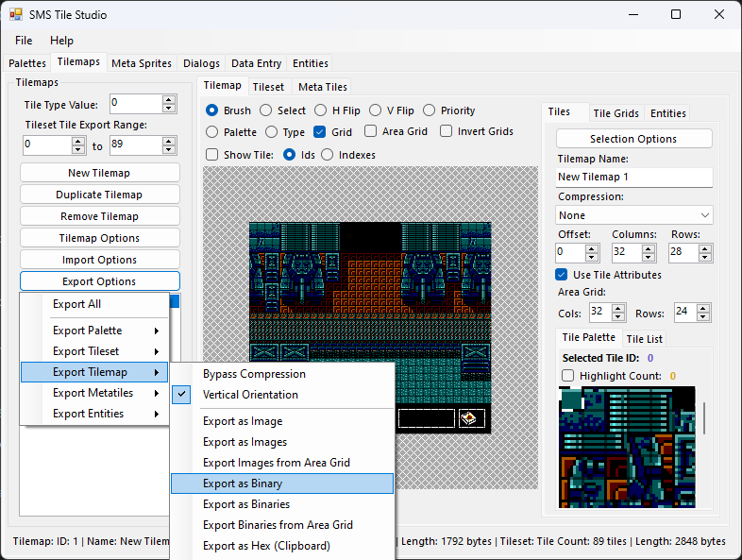742x560 pixels.
Task: Click the Tilemap Name input field
Action: coord(634,177)
